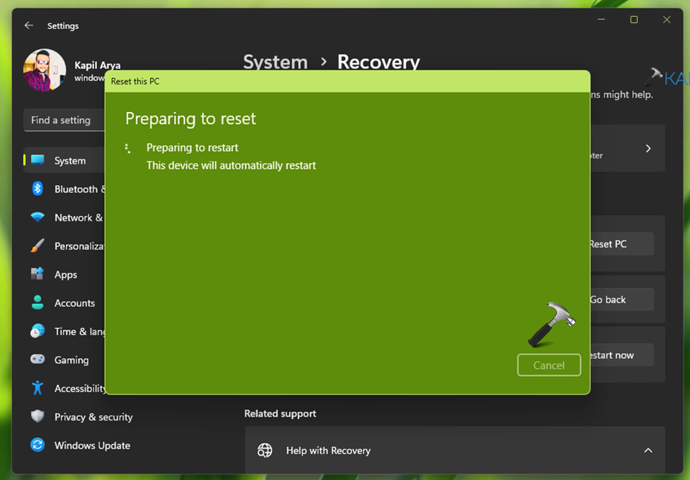Cancel the Reset this PC dialog

point(549,365)
